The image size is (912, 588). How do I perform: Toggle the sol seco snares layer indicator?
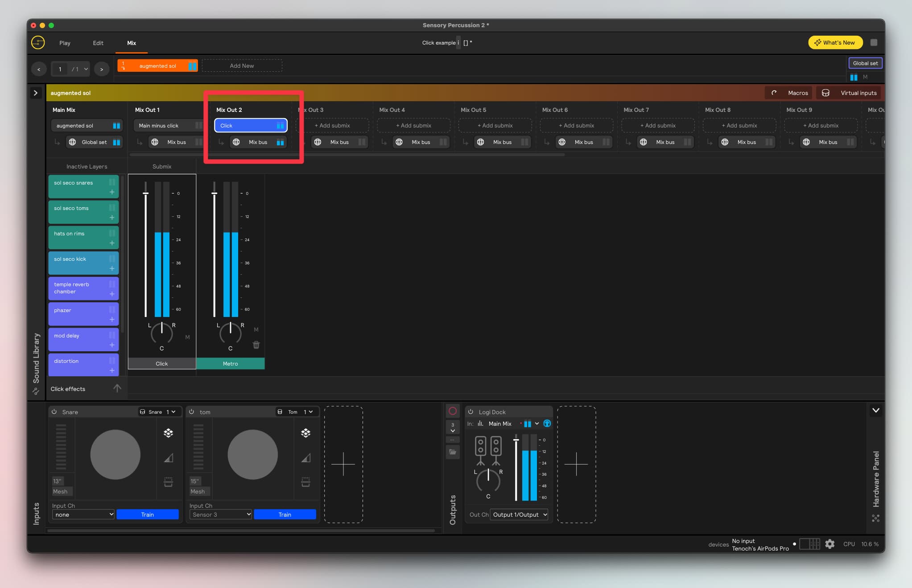pos(112,182)
